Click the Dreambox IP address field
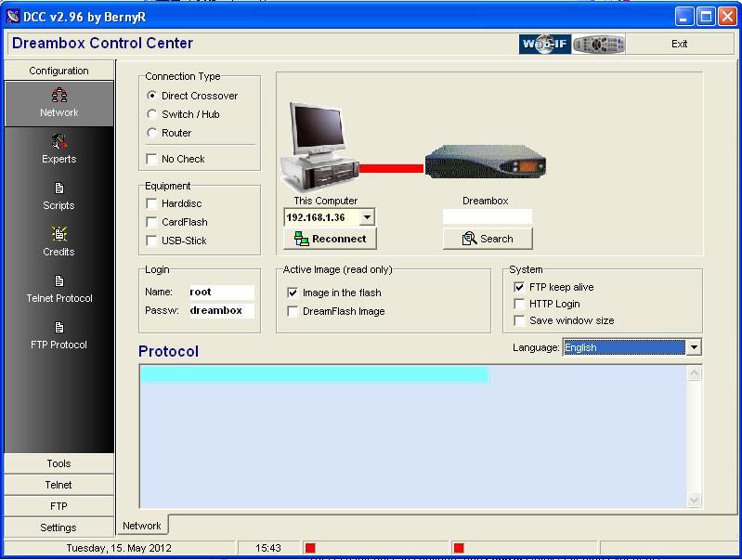742x560 pixels. coord(487,216)
